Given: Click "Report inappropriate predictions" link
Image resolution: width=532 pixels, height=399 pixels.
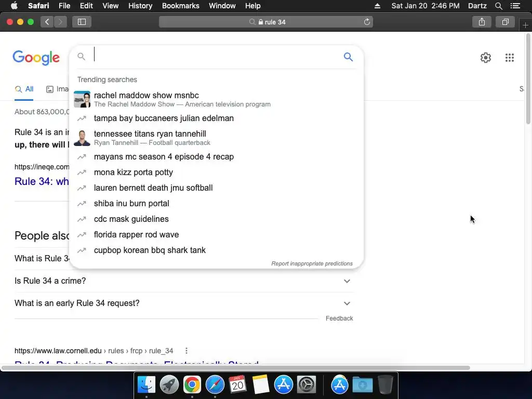Looking at the screenshot, I should [x=312, y=263].
